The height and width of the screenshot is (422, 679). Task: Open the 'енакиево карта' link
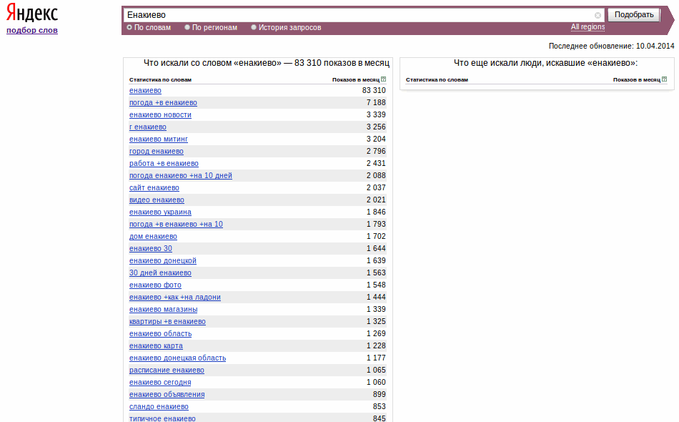[x=156, y=345]
